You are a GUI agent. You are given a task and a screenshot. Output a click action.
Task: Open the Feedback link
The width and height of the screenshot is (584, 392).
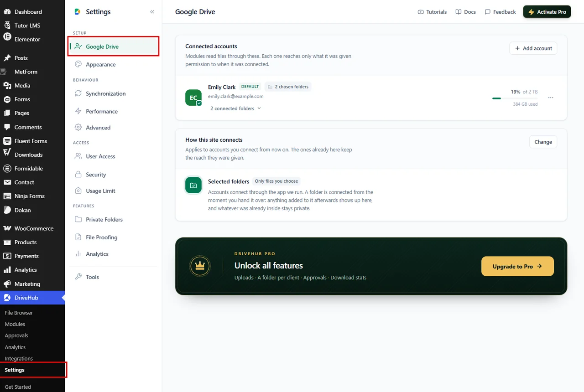pyautogui.click(x=500, y=12)
